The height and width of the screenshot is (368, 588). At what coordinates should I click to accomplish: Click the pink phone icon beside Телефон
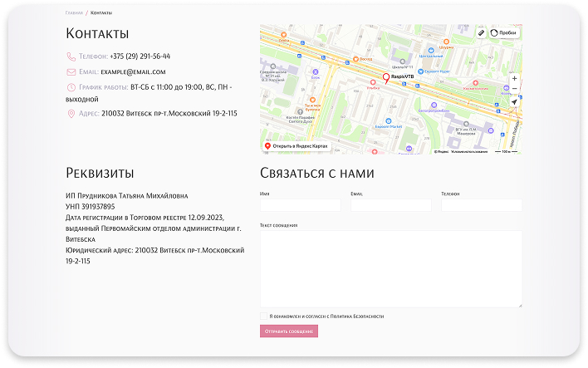tap(71, 56)
